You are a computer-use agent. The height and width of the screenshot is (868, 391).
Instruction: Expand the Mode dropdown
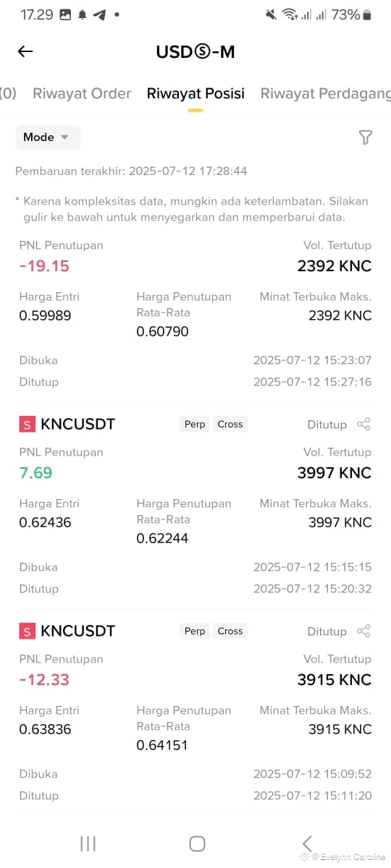pos(48,137)
